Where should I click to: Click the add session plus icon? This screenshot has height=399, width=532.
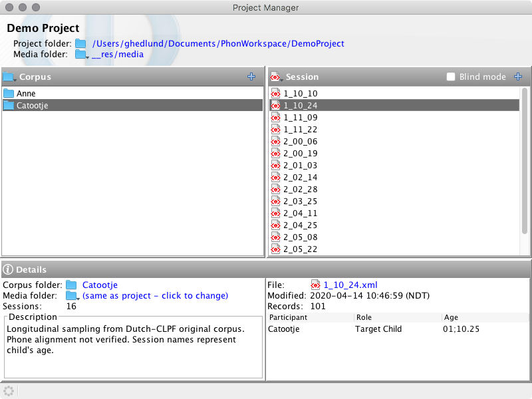coord(518,77)
